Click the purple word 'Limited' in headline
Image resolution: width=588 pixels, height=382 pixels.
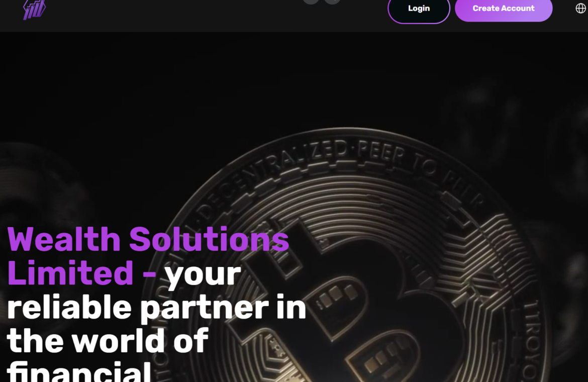(70, 273)
